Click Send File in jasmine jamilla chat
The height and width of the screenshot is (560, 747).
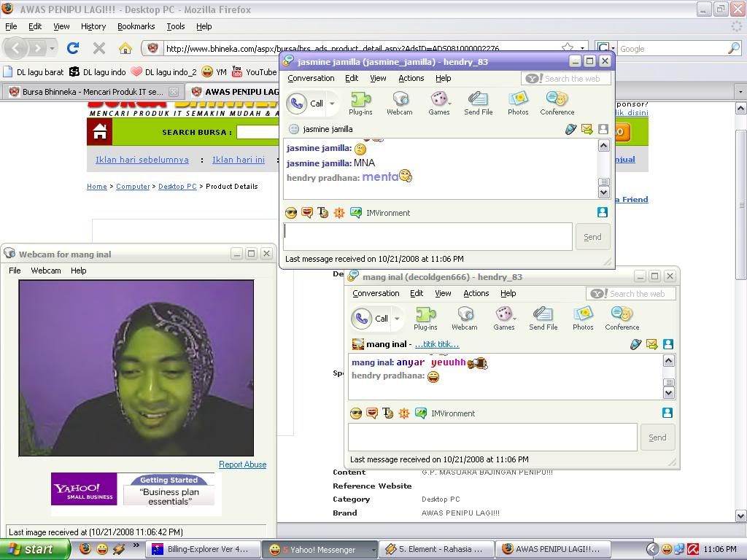coord(479,104)
